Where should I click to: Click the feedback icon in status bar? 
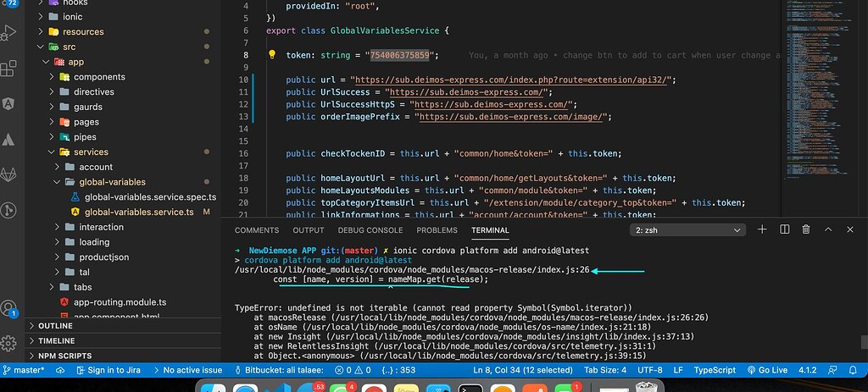click(x=832, y=370)
